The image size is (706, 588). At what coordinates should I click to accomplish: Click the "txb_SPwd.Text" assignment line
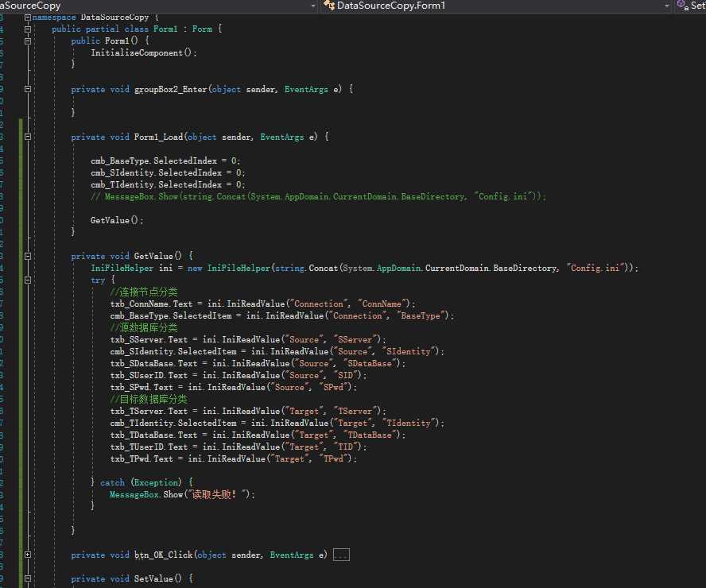click(233, 387)
